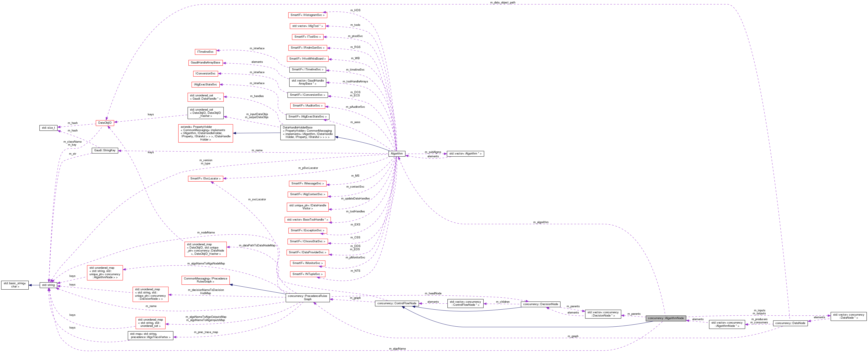Select std::vector< Algorithm * > node
This screenshot has height=352, width=868.
[x=465, y=153]
